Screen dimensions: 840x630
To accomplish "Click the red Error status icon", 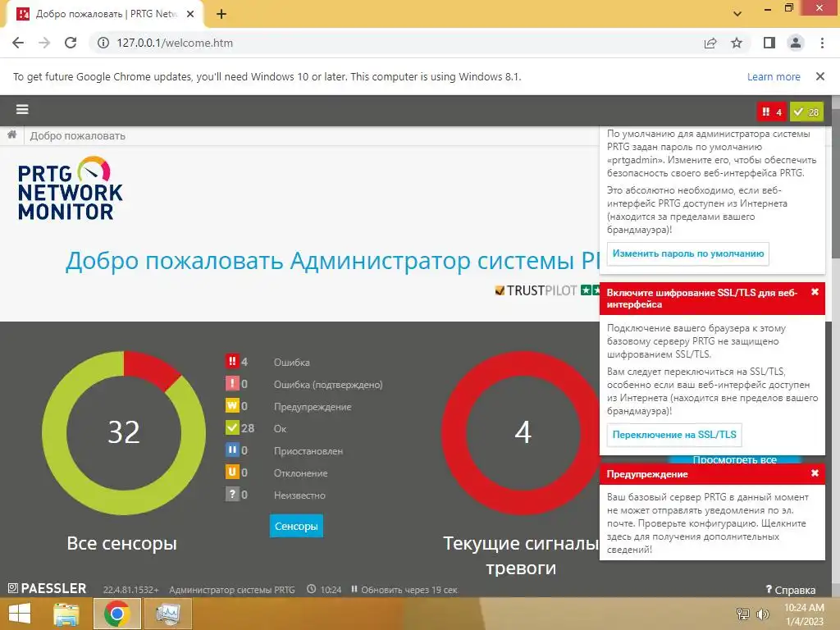I will click(232, 362).
